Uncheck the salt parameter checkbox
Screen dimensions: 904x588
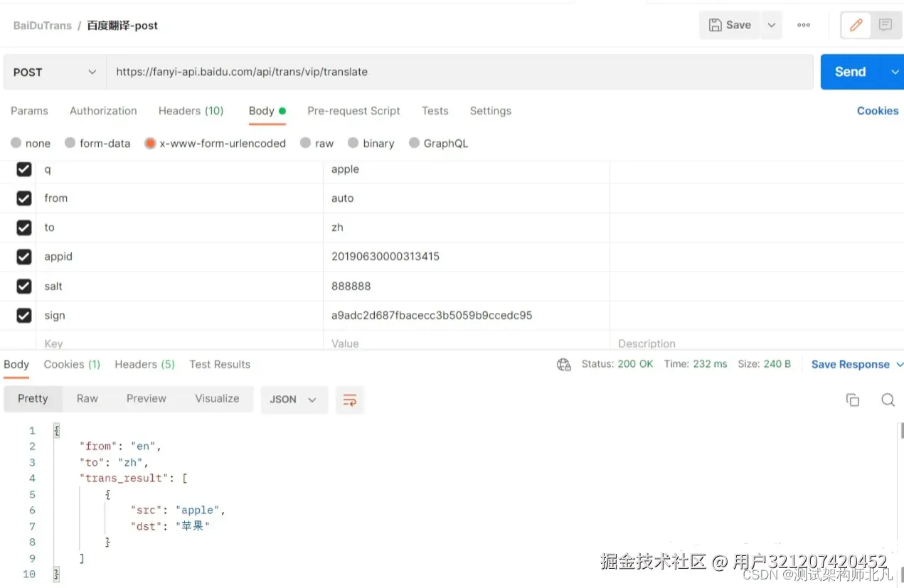(x=24, y=286)
